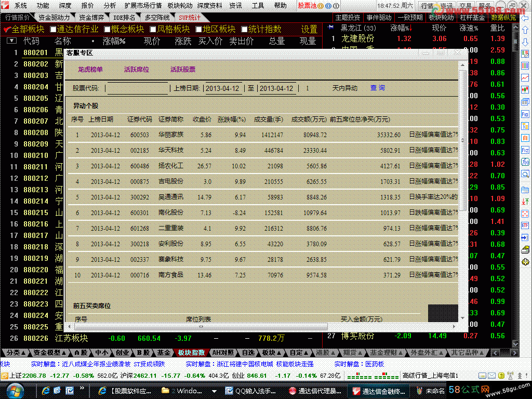Screen dimensions: 532x399
Task: Open the 未命名 paint taskbar item
Action: (430, 391)
